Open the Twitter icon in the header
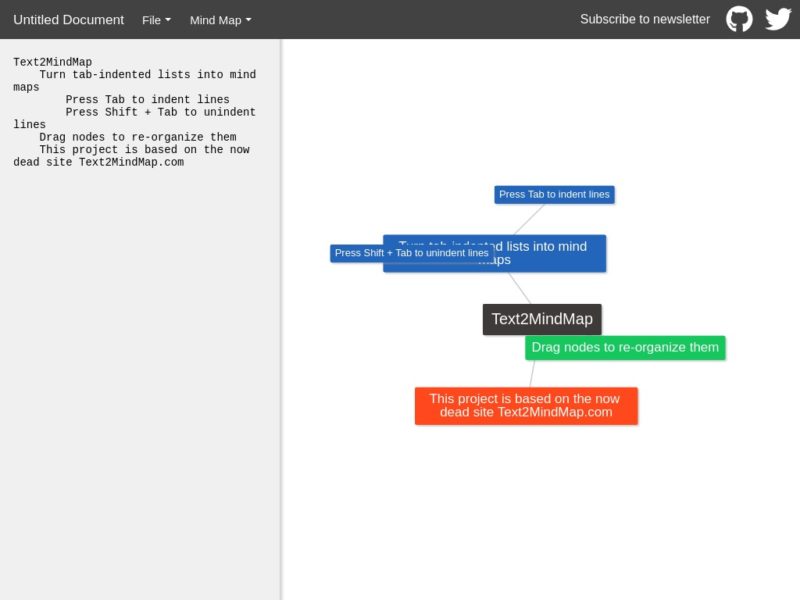 pos(777,18)
